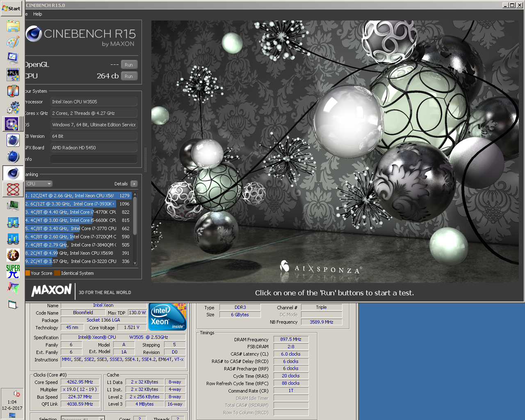The image size is (525, 420).
Task: Select ranking row Xeon X5698 score 391
Action: click(78, 253)
